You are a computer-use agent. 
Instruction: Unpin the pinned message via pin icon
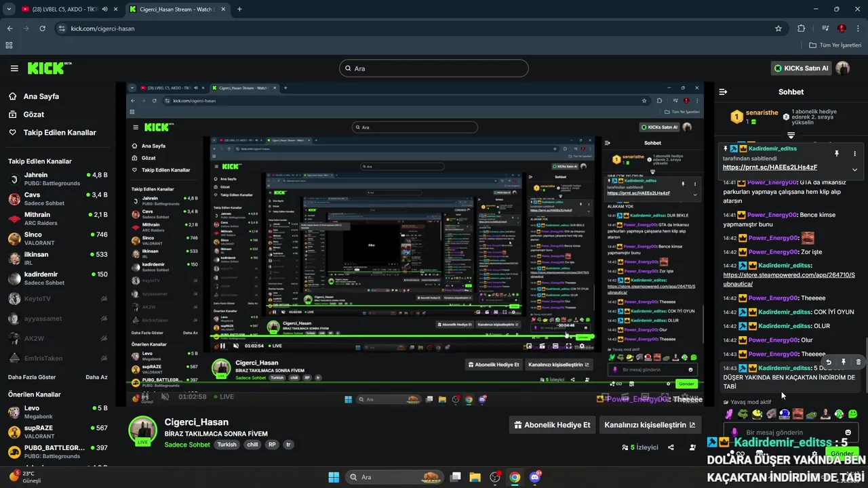[837, 154]
